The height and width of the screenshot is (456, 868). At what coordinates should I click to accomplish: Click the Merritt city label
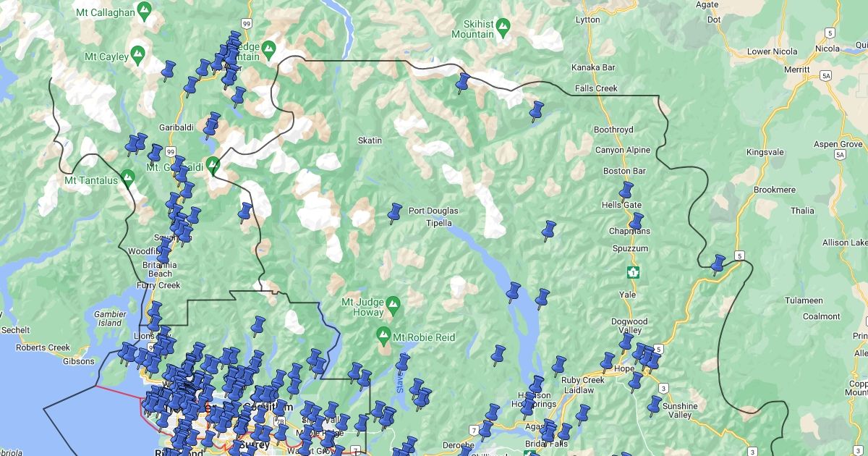click(x=796, y=69)
